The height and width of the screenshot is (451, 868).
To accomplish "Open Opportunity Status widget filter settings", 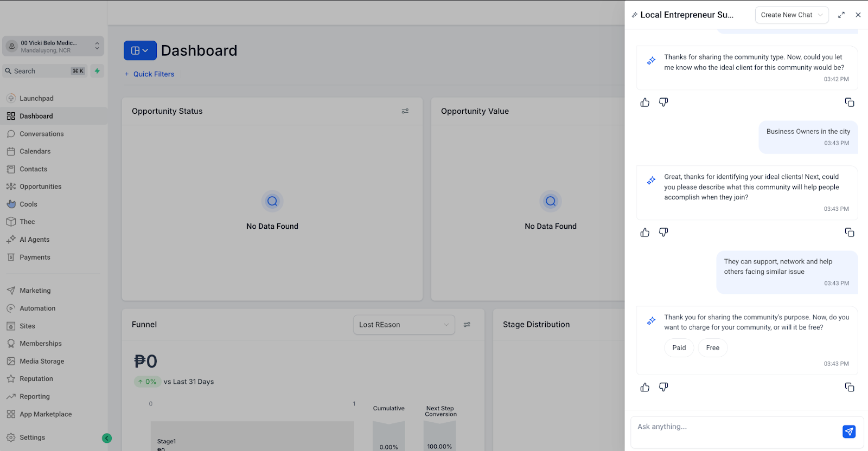I will click(405, 111).
